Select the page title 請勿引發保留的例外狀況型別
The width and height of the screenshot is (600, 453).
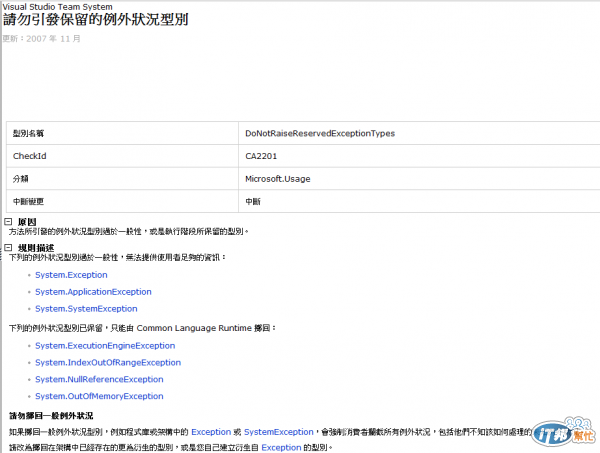96,20
